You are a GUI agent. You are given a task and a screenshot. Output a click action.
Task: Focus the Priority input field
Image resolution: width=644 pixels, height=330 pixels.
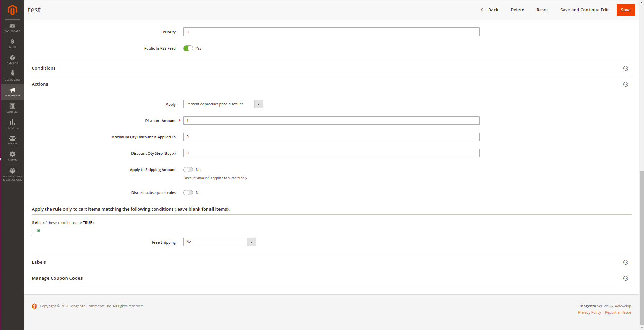332,32
